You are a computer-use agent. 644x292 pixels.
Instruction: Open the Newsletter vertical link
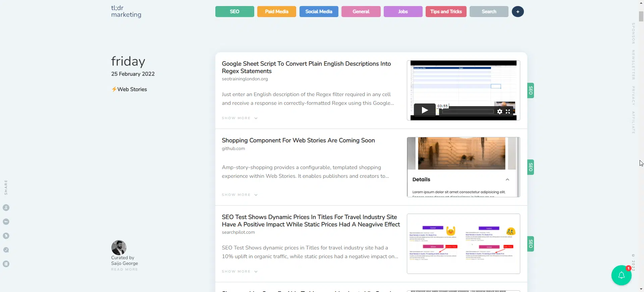pyautogui.click(x=633, y=65)
